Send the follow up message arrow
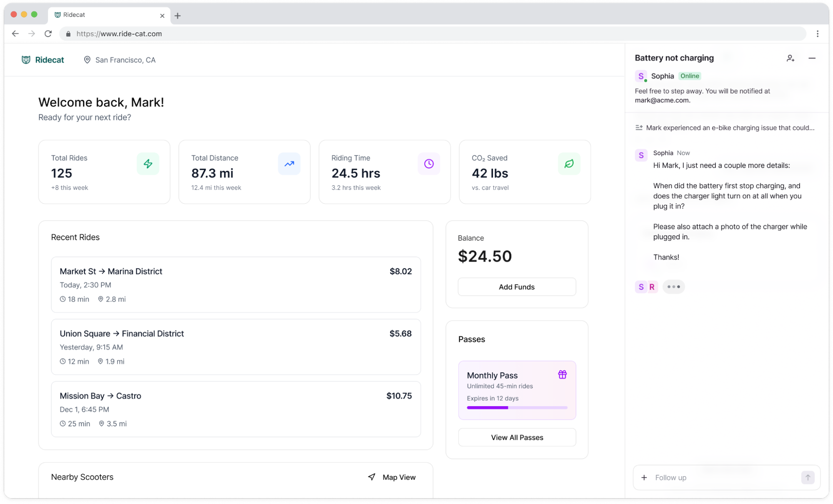The image size is (833, 504). (808, 477)
